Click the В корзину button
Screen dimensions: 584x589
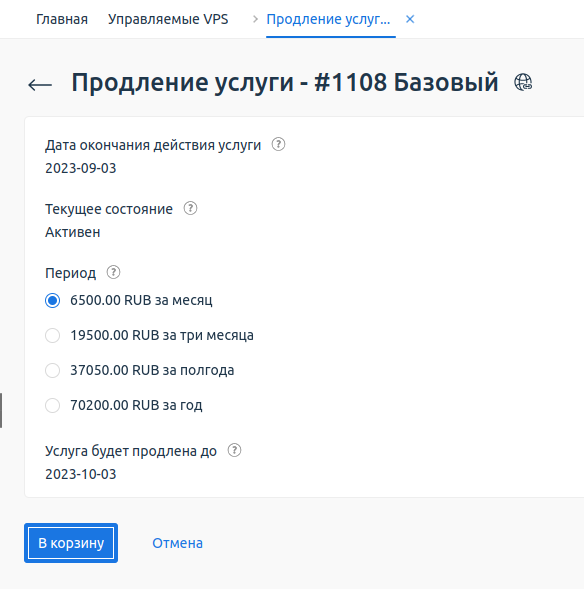click(71, 543)
